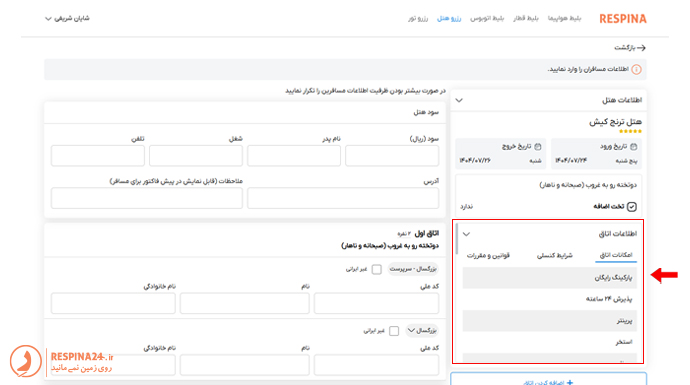Click the phone (تلفن) input field
The image size is (690, 385).
(x=98, y=156)
